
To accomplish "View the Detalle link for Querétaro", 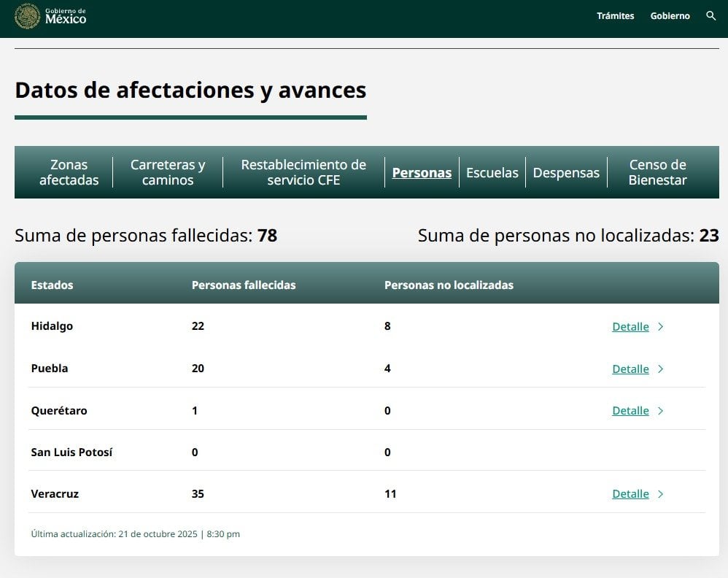I will (630, 411).
